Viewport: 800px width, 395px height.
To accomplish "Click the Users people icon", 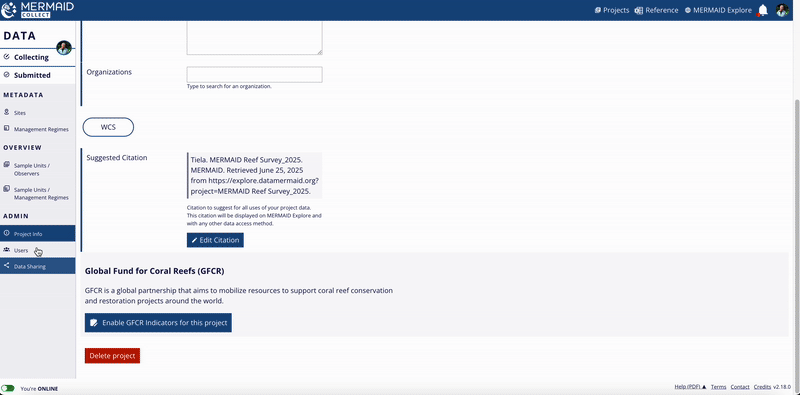I will coord(7,250).
